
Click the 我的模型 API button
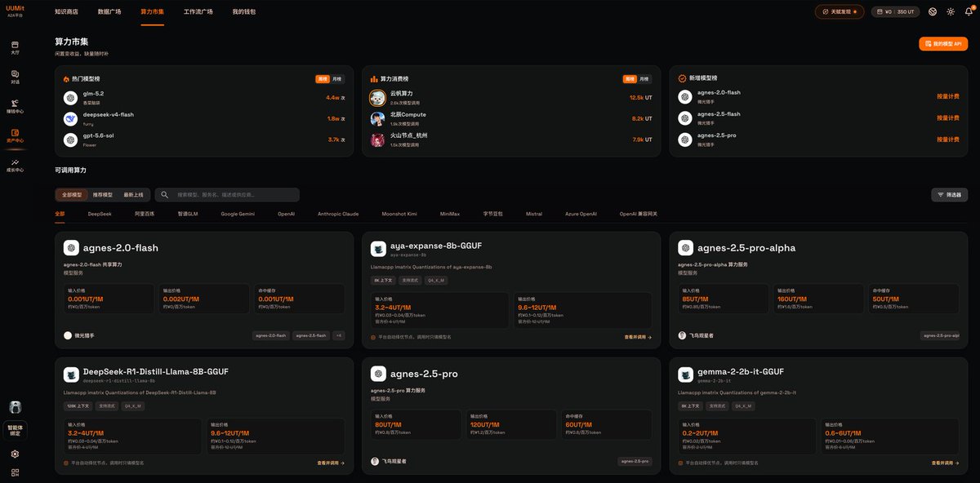(x=943, y=44)
